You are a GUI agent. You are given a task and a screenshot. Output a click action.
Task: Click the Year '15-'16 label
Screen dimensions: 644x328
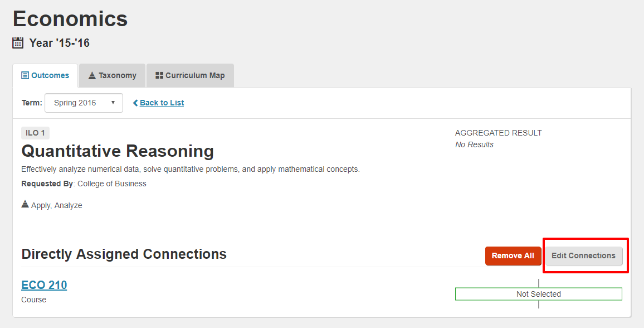coord(60,43)
